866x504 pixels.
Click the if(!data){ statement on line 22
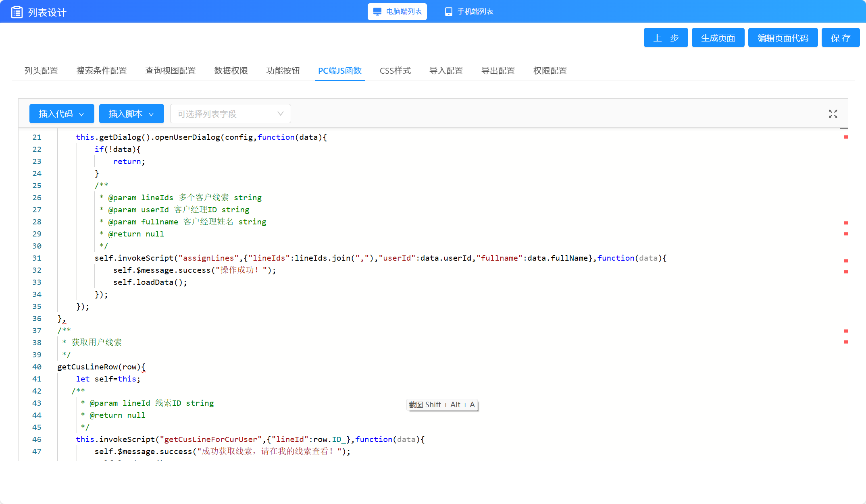coord(118,149)
